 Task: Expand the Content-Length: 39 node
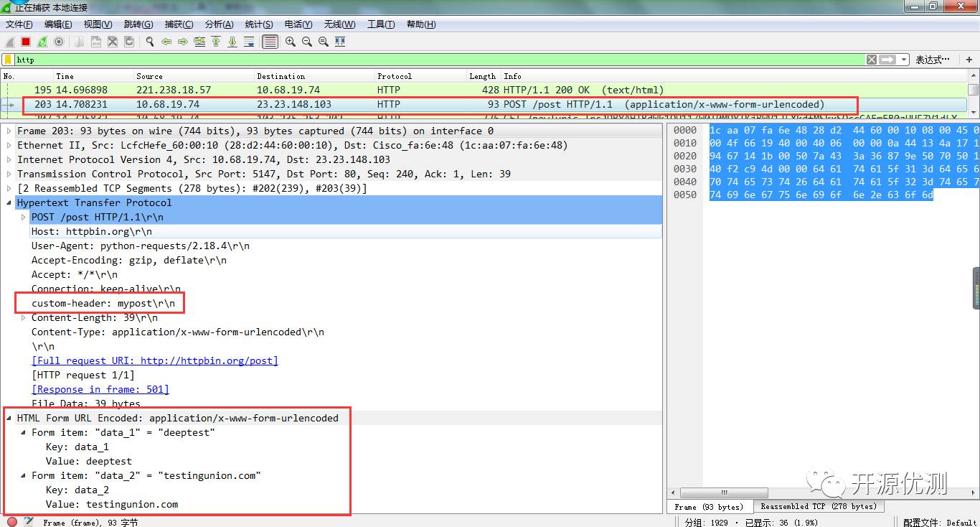(24, 317)
